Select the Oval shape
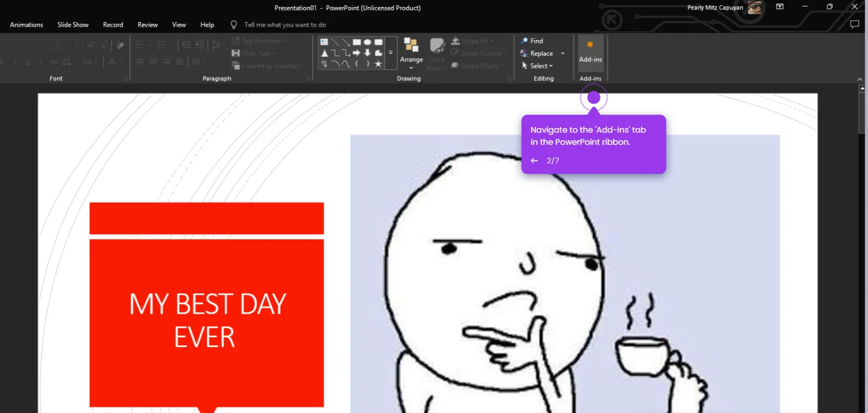Image resolution: width=868 pixels, height=413 pixels. 367,42
